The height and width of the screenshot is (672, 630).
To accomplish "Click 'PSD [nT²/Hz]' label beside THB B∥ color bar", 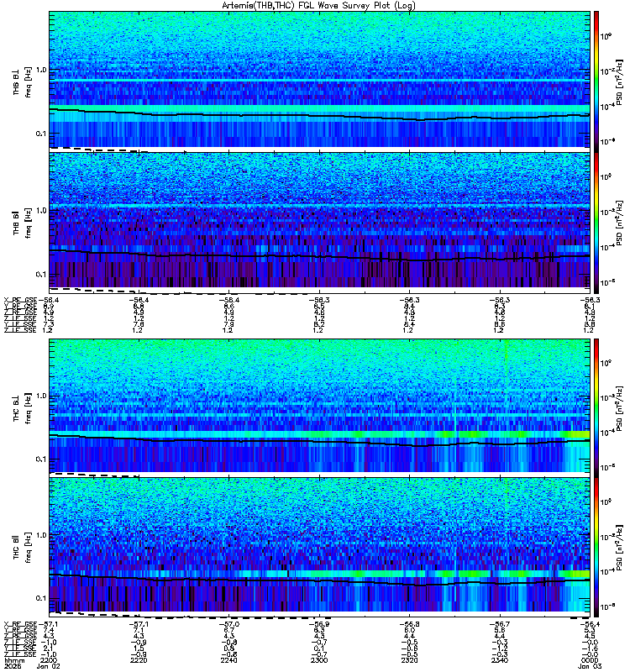I will [620, 223].
